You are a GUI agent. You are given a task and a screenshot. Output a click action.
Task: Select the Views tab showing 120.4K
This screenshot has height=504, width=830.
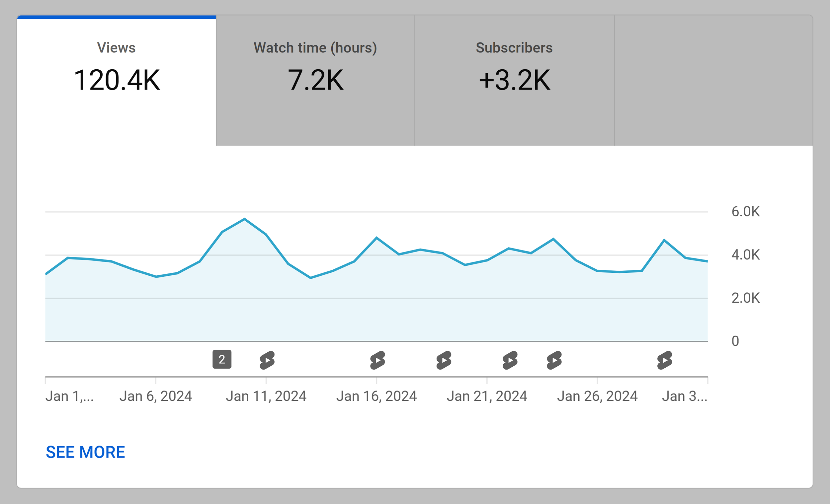(x=116, y=81)
